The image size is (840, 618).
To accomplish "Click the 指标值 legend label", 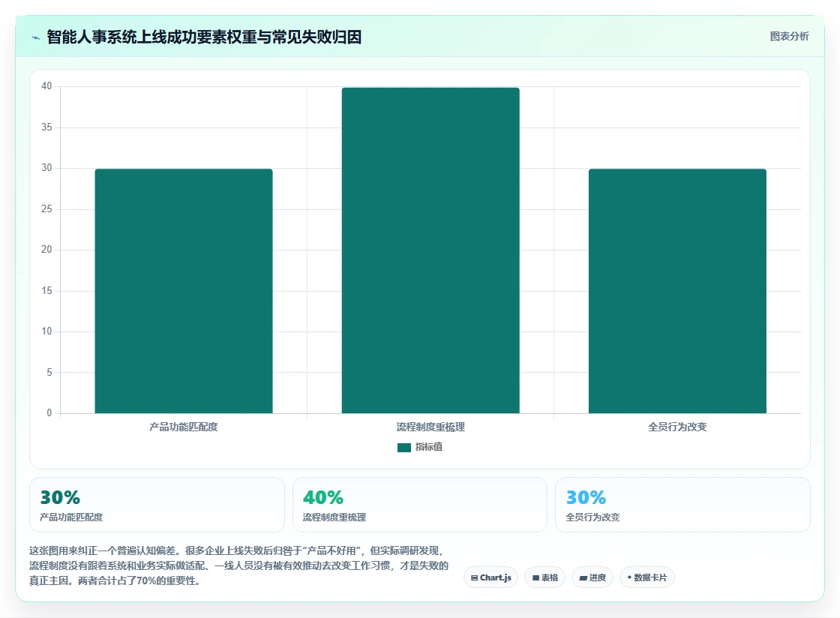I will (428, 447).
